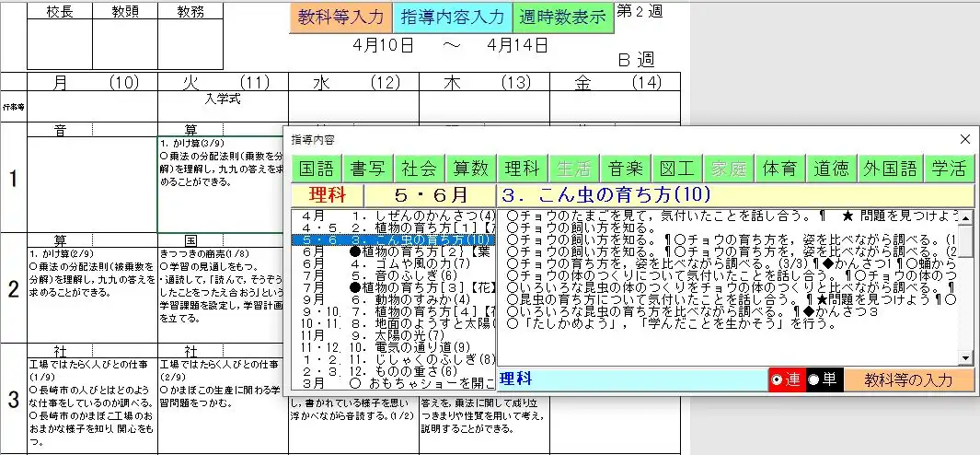Select unit 1. しぜんのかんさつ(4)

[394, 216]
